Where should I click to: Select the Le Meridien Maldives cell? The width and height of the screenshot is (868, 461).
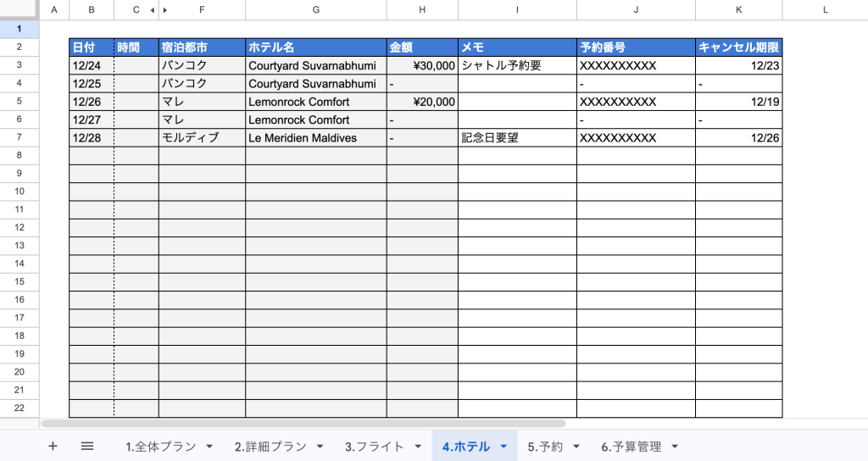click(315, 138)
